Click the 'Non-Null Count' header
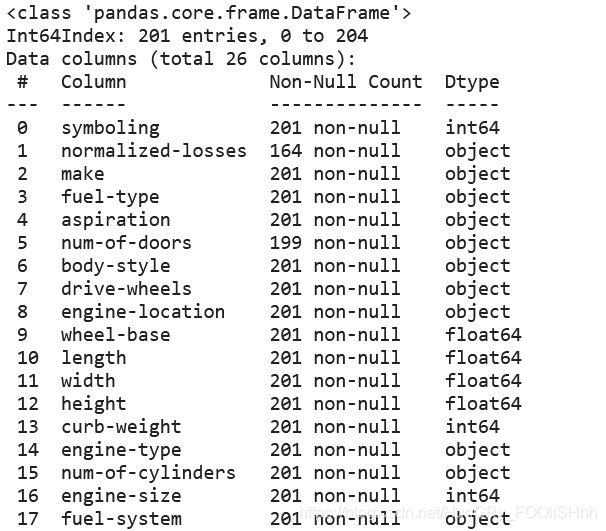This screenshot has height=531, width=606. tap(346, 82)
